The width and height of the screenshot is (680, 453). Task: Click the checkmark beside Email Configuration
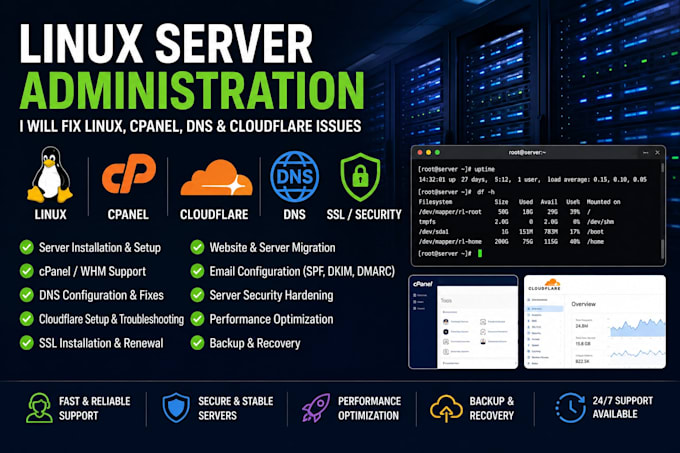coord(197,271)
